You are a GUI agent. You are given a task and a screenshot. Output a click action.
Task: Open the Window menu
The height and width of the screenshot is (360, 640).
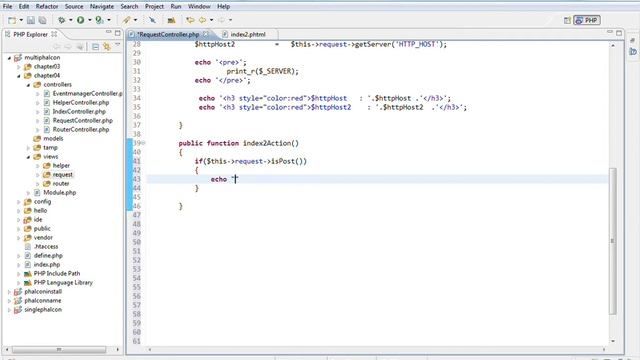tap(199, 7)
